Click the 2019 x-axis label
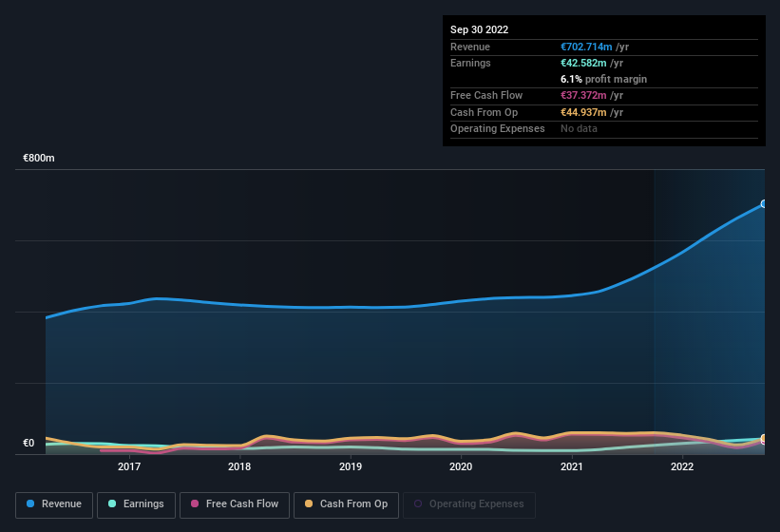This screenshot has width=780, height=532. pos(351,466)
